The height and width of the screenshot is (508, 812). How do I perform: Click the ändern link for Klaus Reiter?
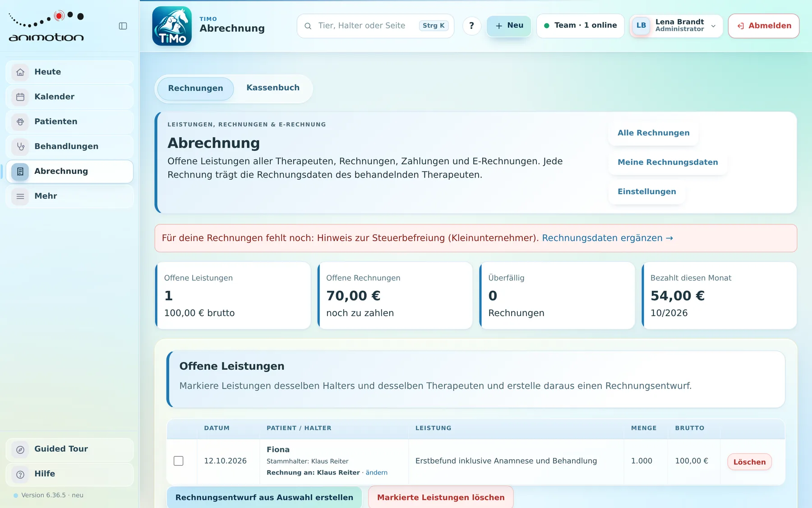tap(376, 472)
